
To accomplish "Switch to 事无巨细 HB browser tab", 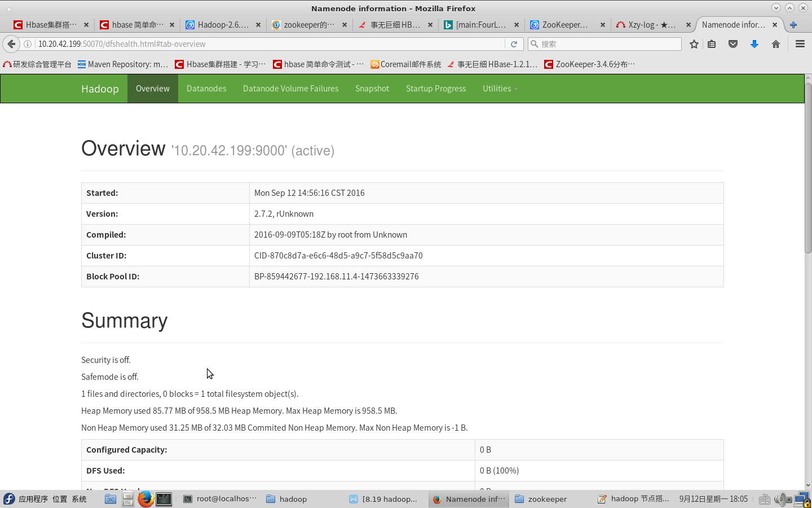I will [395, 25].
